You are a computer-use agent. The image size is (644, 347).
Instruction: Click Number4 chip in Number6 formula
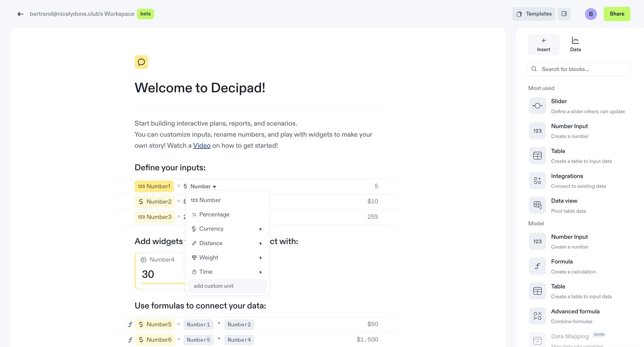(x=239, y=340)
